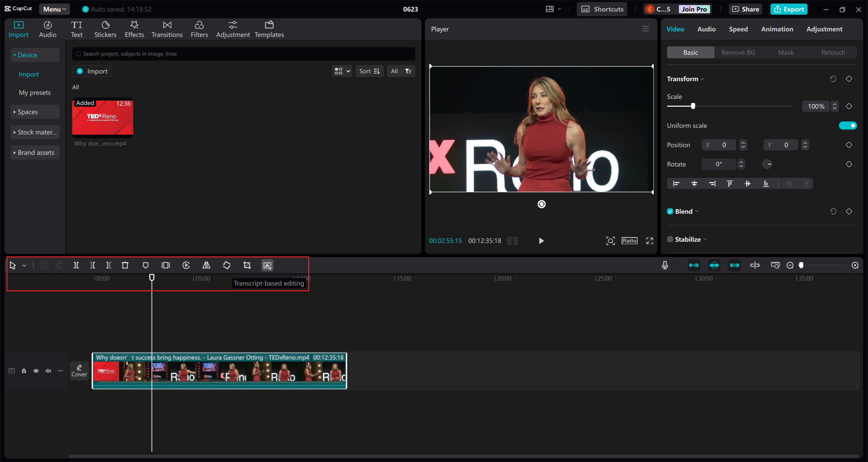
Task: Toggle the Uniform scale switch
Action: 847,126
